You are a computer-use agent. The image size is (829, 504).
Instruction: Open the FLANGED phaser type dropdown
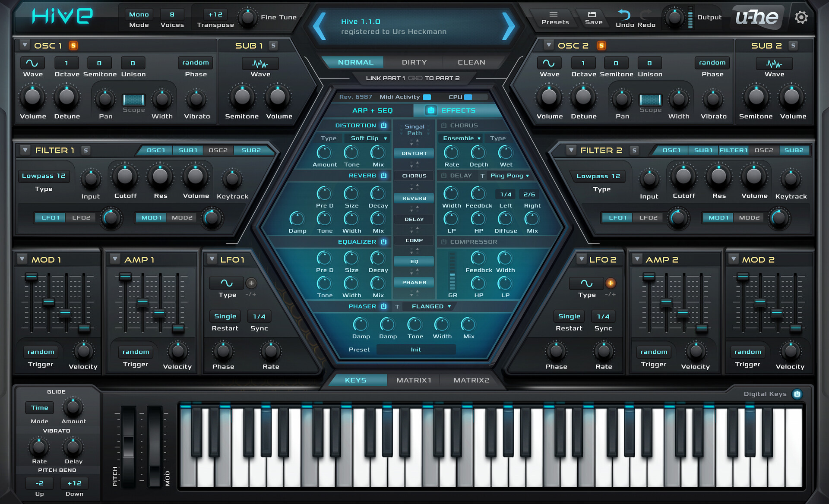[431, 306]
